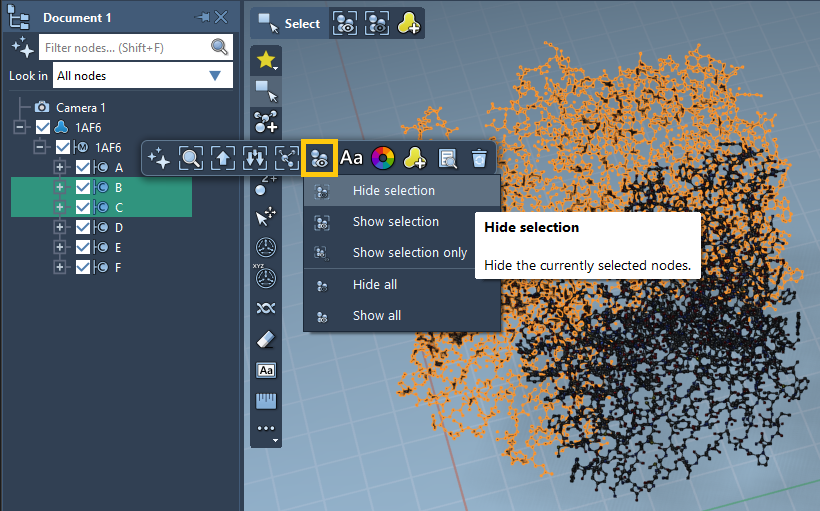Select the add atoms tool icon

[x=265, y=122]
